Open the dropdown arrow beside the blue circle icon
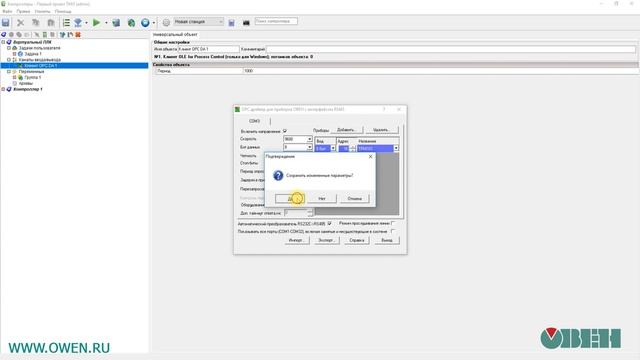This screenshot has width=640, height=360. [154, 23]
